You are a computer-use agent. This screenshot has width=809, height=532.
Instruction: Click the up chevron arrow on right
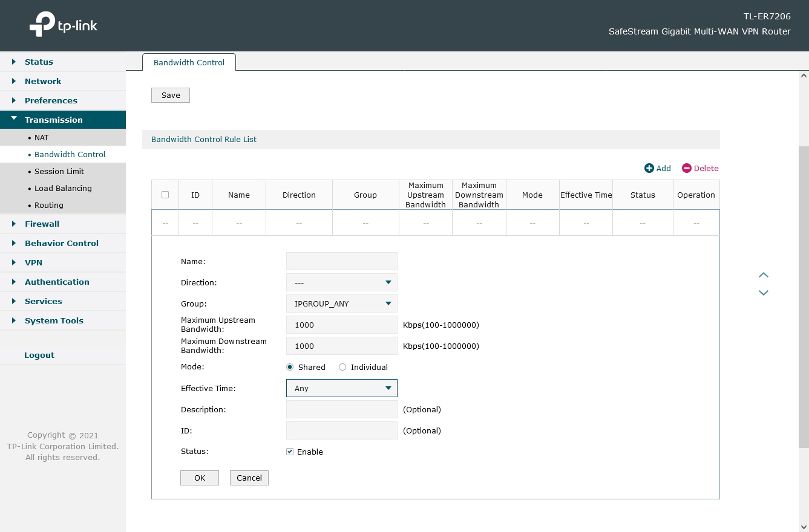click(x=764, y=275)
